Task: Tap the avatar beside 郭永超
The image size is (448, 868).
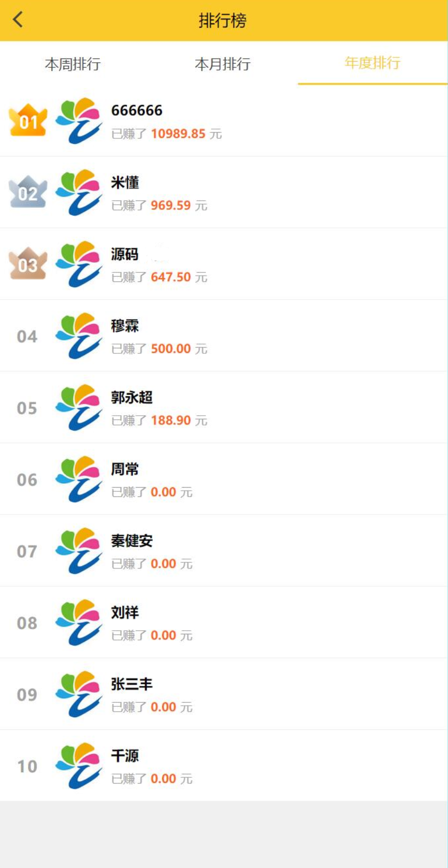Action: [79, 407]
